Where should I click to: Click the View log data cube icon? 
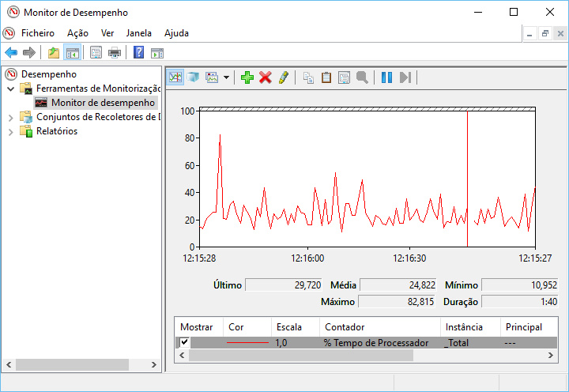[193, 77]
